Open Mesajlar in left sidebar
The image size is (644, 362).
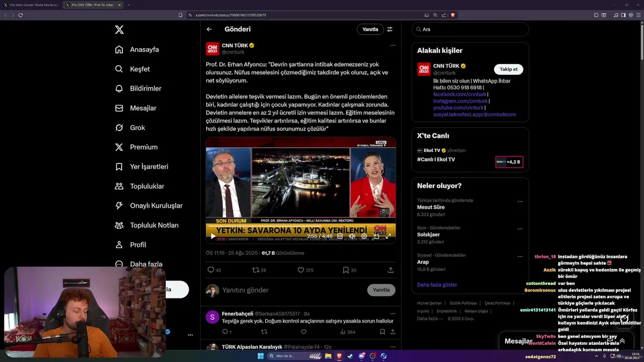135,108
